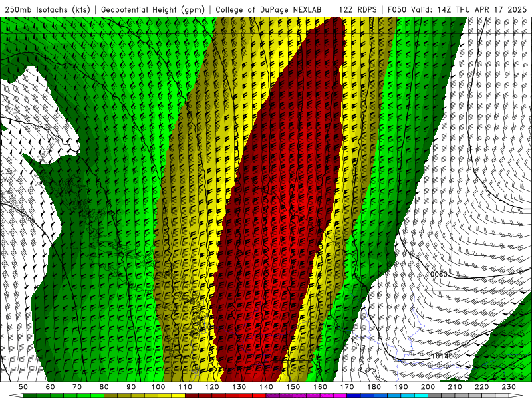
Task: Click the 120 value on the color scale
Action: (x=212, y=387)
